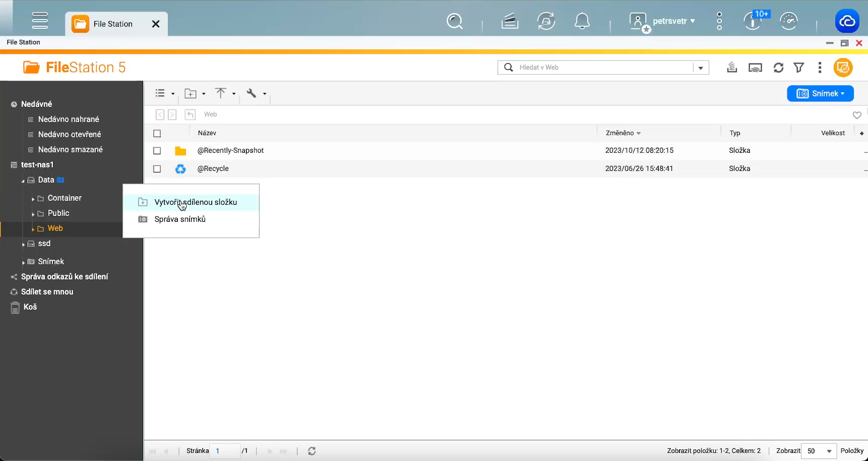Click the petrsvetr user avatar

pyautogui.click(x=638, y=21)
